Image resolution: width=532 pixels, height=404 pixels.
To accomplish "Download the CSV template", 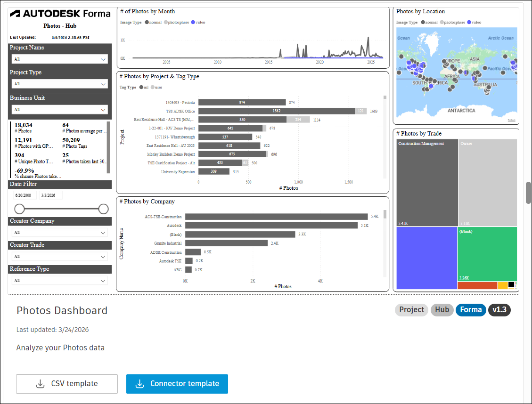I will click(x=67, y=384).
